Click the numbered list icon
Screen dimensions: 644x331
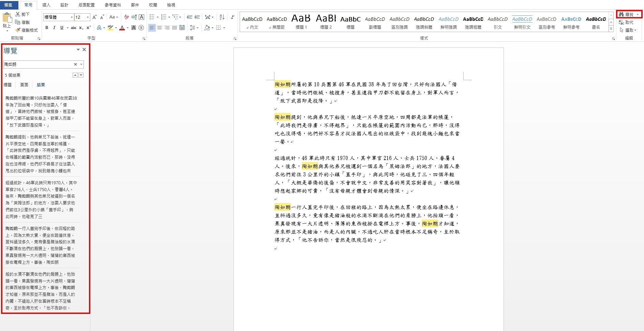(164, 17)
